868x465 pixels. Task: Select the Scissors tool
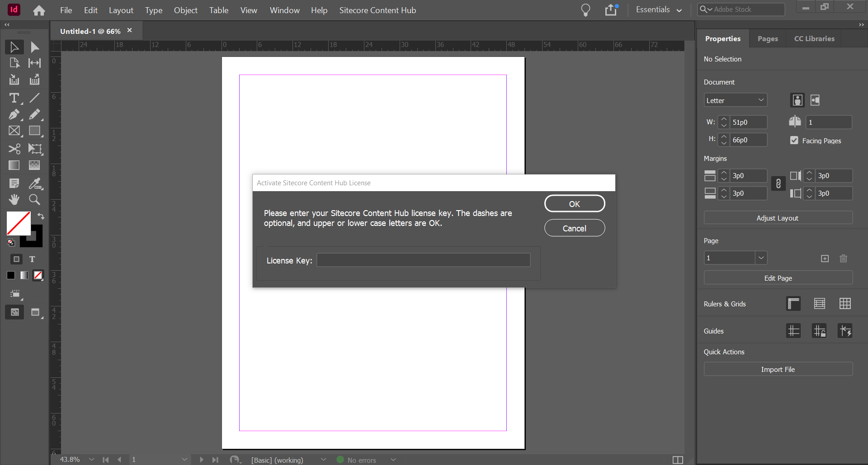(x=14, y=149)
